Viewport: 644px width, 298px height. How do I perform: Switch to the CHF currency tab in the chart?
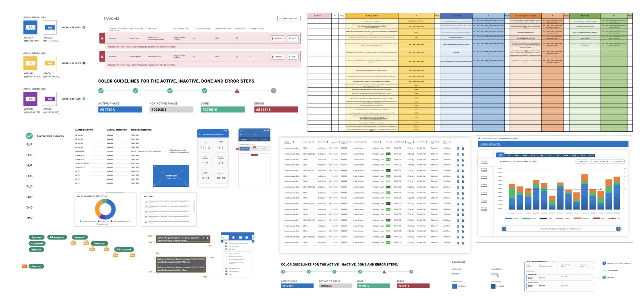(525, 155)
